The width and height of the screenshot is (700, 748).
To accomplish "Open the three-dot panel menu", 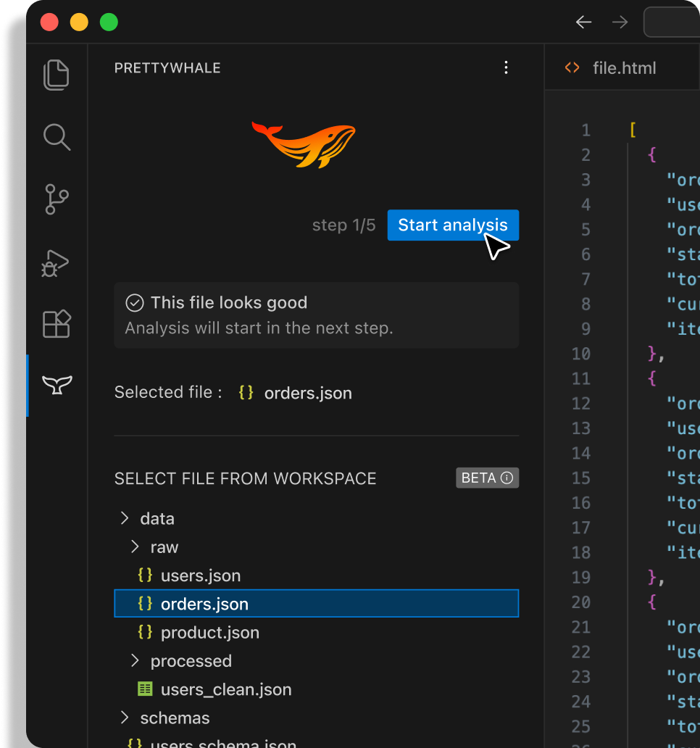I will [x=506, y=68].
